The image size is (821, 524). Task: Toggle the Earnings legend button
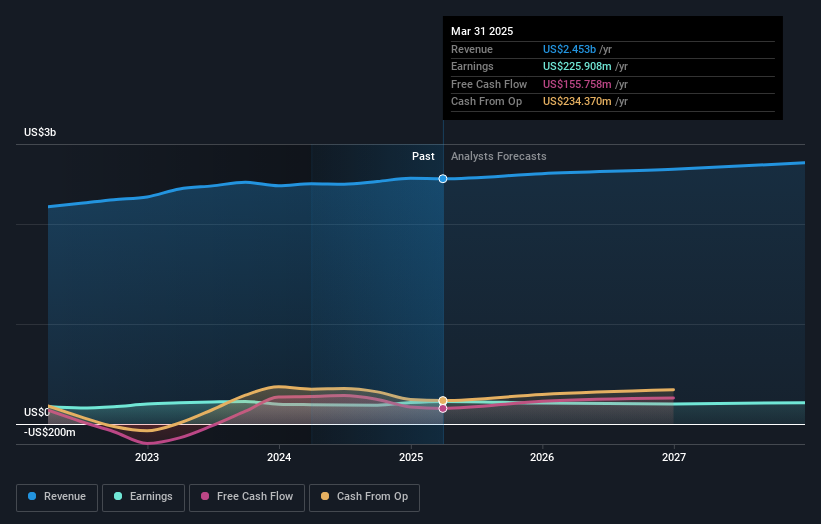tap(143, 497)
